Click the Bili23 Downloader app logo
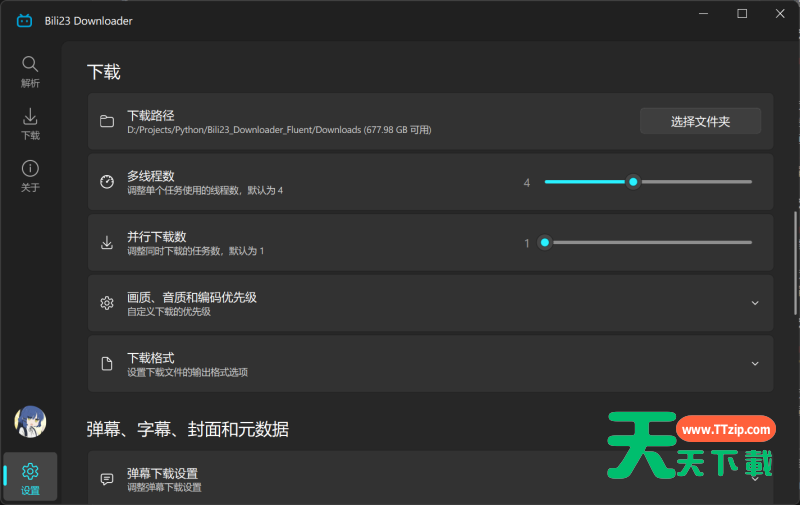Viewport: 800px width, 505px height. [24, 21]
